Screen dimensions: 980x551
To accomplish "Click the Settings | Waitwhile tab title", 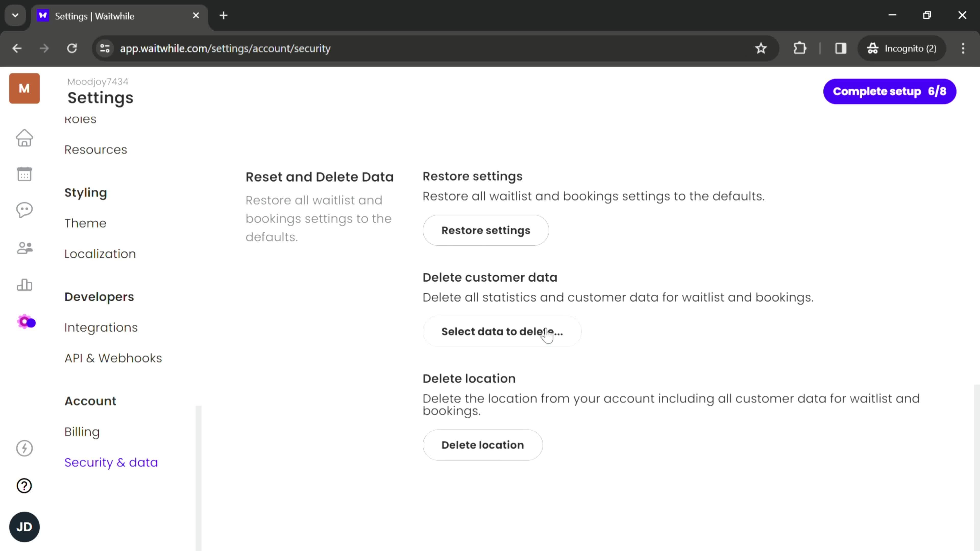I will pyautogui.click(x=94, y=16).
